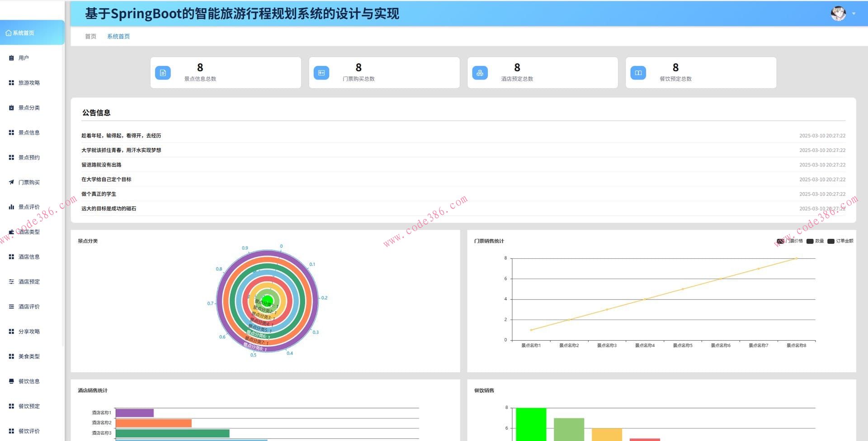Open the 酒店类型 sidebar menu
The height and width of the screenshot is (441, 868).
29,232
